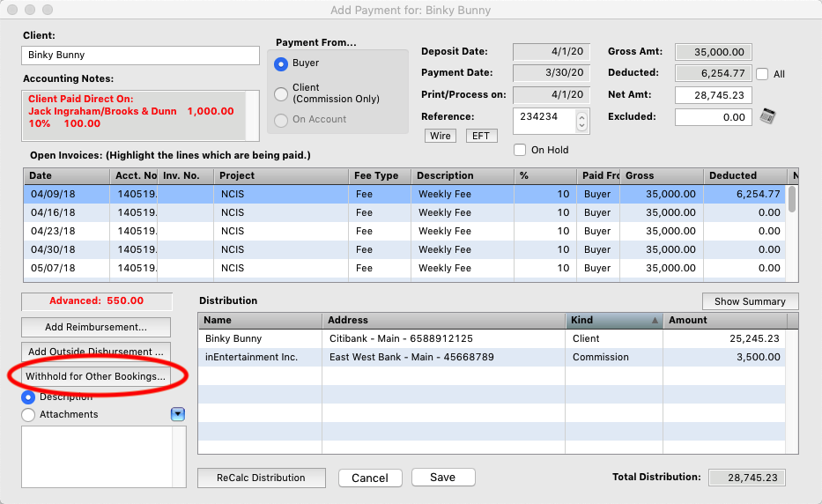Select the 04/09/18 invoice row
The width and height of the screenshot is (822, 504).
coord(404,194)
